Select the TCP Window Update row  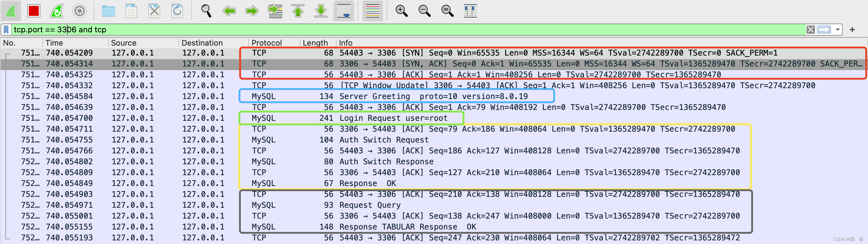tap(434, 85)
